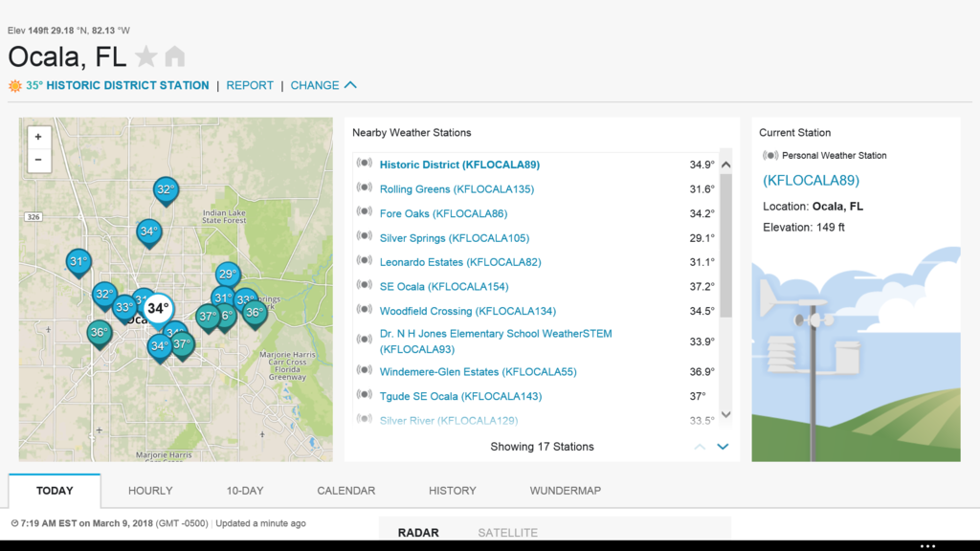Click the REPORT link
Screen dimensions: 980x551
[250, 85]
